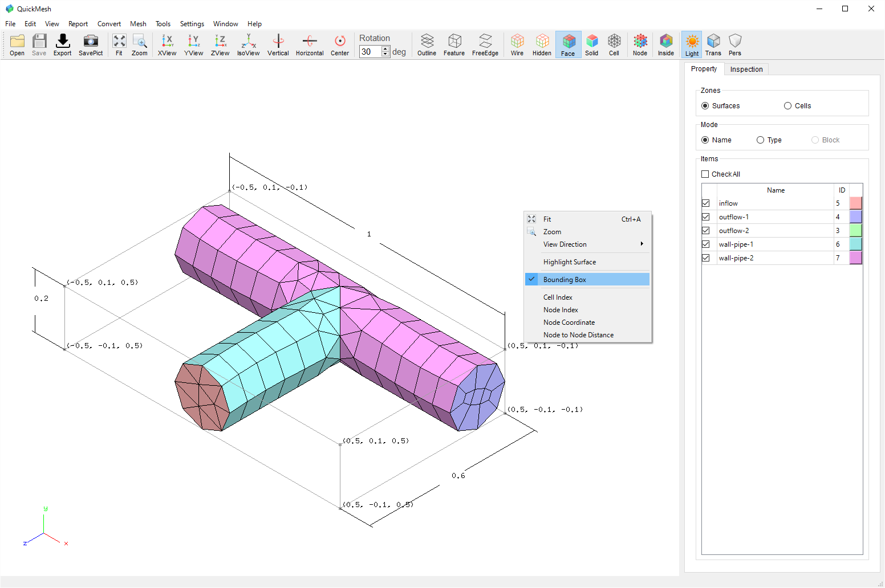Select the Surfaces zone radio button
Image resolution: width=885 pixels, height=588 pixels.
(705, 106)
